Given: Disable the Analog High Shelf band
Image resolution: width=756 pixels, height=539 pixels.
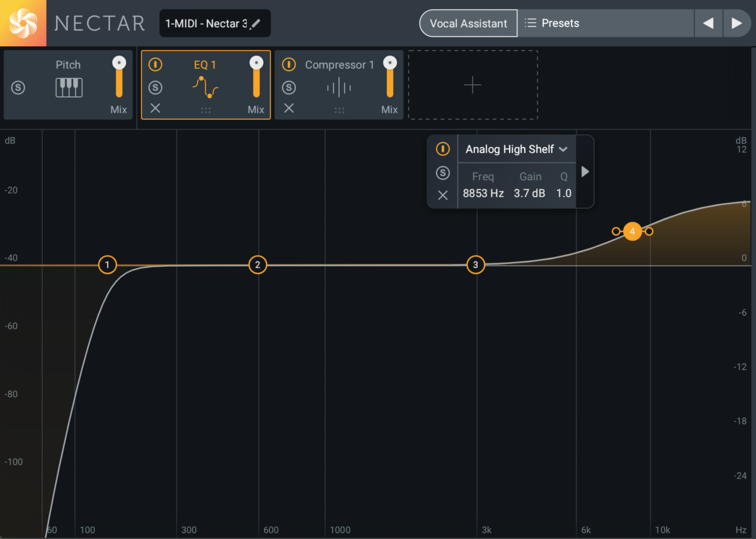Looking at the screenshot, I should click(442, 149).
